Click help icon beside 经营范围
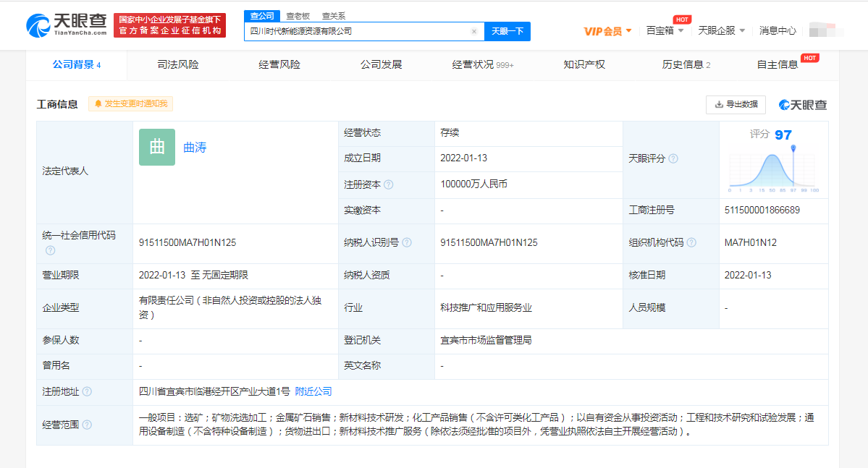Screen dimensions: 868x468 (x=87, y=425)
